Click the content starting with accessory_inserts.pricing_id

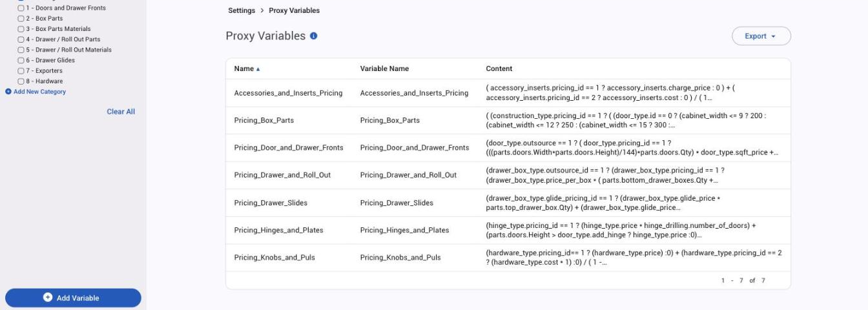(x=610, y=93)
